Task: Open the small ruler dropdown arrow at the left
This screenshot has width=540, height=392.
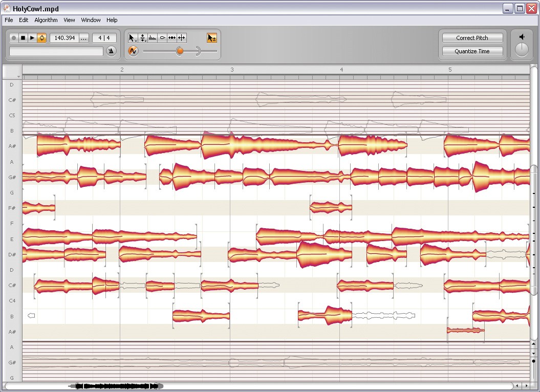Action: tap(18, 77)
